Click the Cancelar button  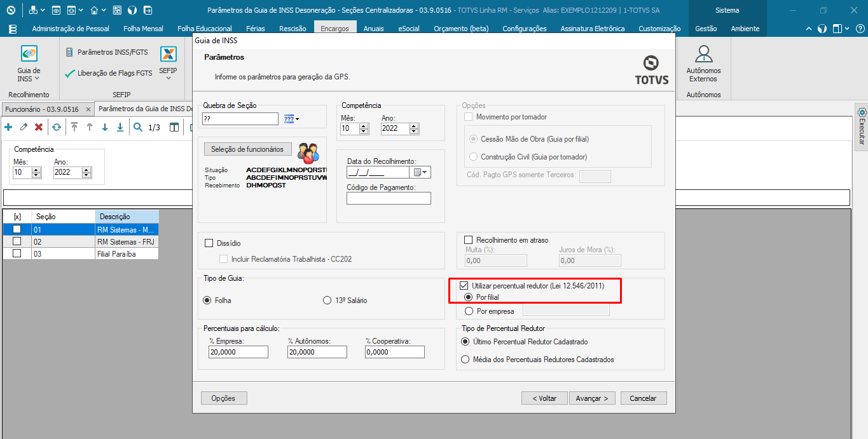click(643, 398)
